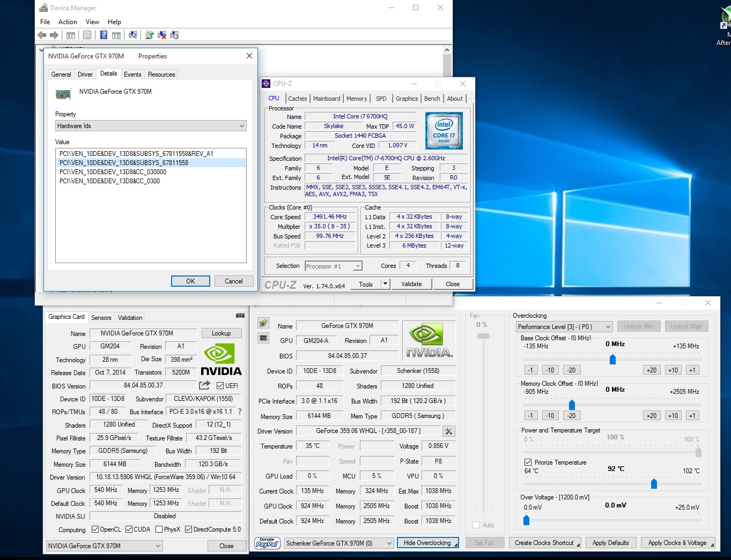This screenshot has width=731, height=560.
Task: Click GPU-Z camera screenshot icon
Action: tap(240, 316)
